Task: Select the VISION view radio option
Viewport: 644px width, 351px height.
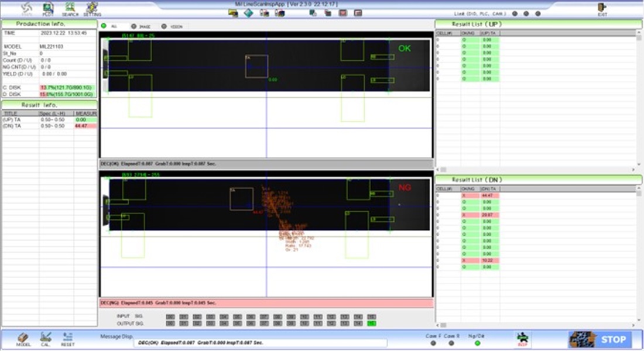Action: 165,26
